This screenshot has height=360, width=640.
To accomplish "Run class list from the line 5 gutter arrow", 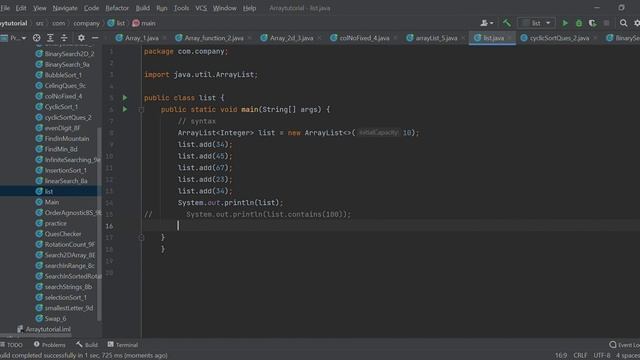I will pos(125,98).
